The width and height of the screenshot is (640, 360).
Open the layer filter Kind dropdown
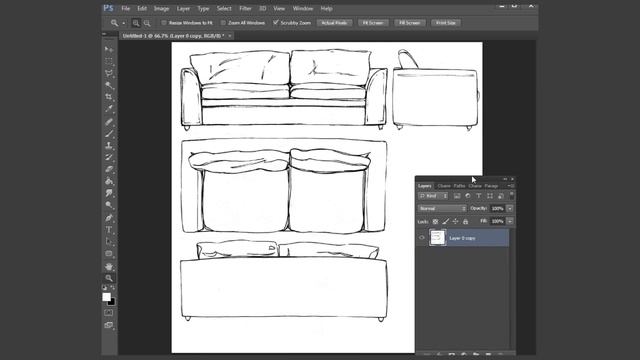[x=433, y=196]
